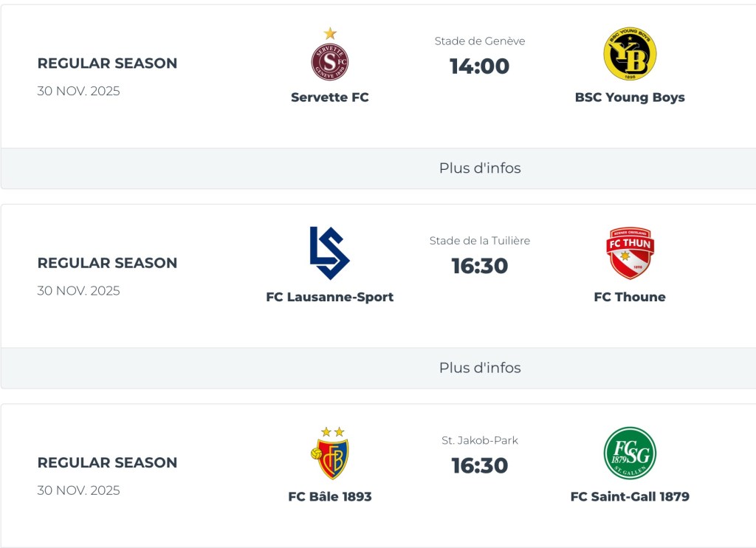The image size is (756, 548).
Task: Open the Servette FC team name link
Action: (x=329, y=97)
